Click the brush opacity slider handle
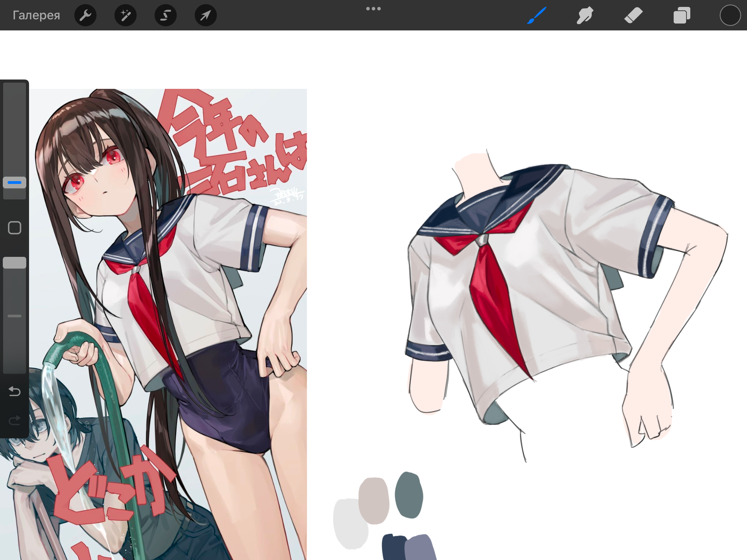Image resolution: width=747 pixels, height=560 pixels. pos(15,263)
